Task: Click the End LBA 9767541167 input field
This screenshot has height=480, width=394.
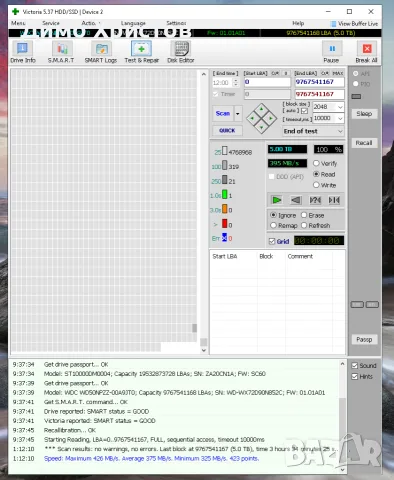Action: click(x=319, y=82)
